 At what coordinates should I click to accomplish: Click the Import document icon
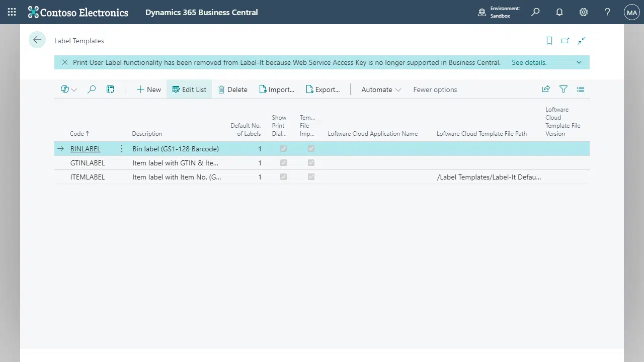(x=276, y=89)
